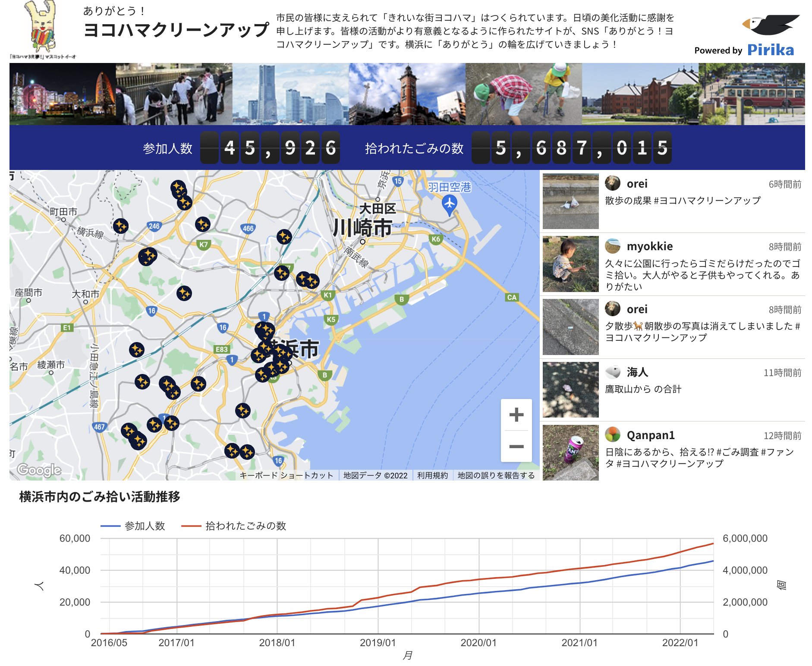
Task: Open the 利用規約 link
Action: pos(432,475)
